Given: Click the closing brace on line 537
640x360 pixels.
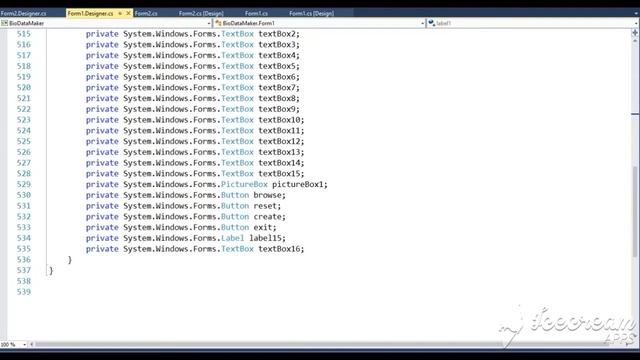Looking at the screenshot, I should (x=51, y=271).
